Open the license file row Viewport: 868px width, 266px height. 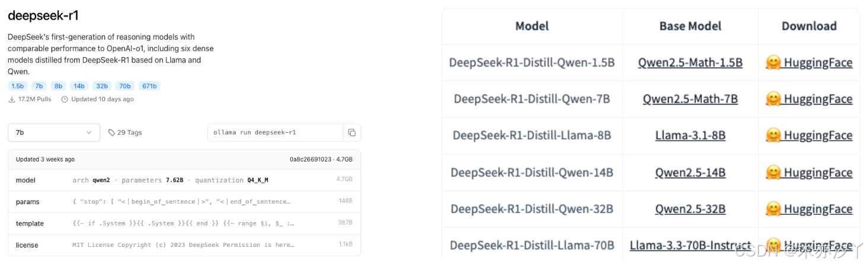184,245
